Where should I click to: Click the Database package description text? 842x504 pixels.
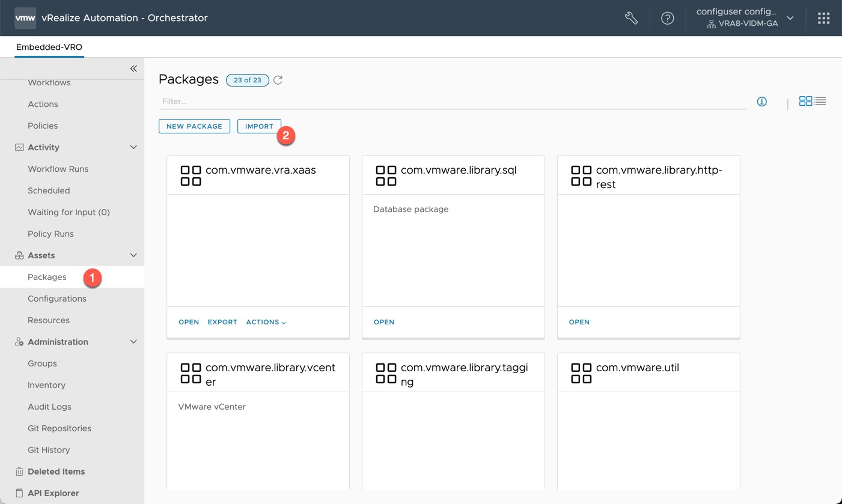pyautogui.click(x=411, y=209)
